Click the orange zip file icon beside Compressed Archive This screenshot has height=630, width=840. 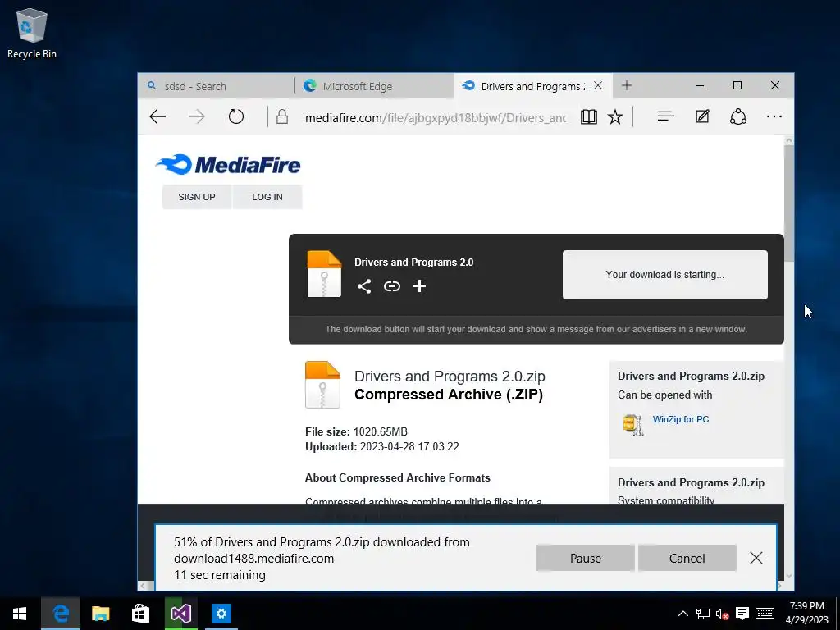[x=322, y=385]
